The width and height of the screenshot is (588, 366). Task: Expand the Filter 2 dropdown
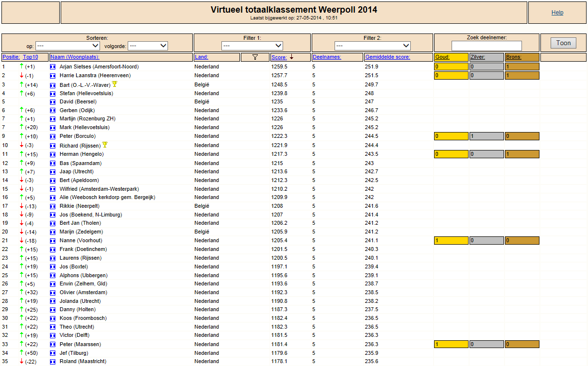[x=372, y=46]
